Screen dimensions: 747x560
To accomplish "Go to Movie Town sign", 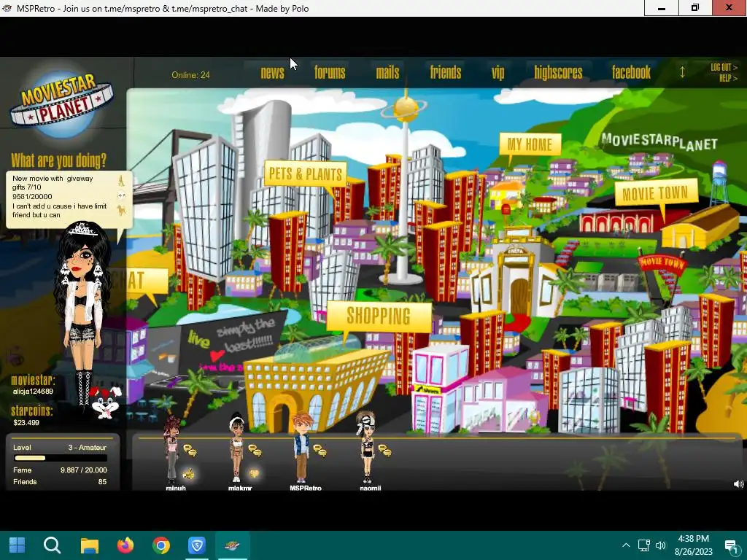I will point(656,192).
